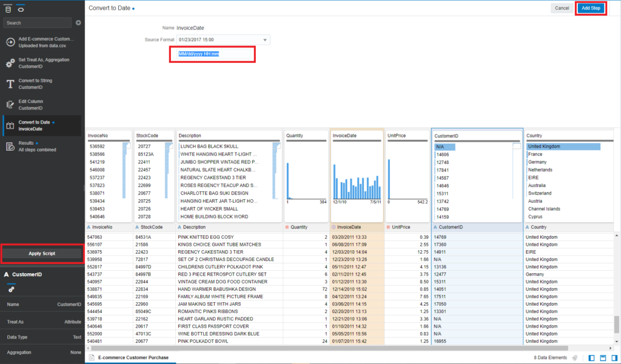Click the InvoiceDate histogram tile
The height and width of the screenshot is (364, 621).
coord(357,176)
